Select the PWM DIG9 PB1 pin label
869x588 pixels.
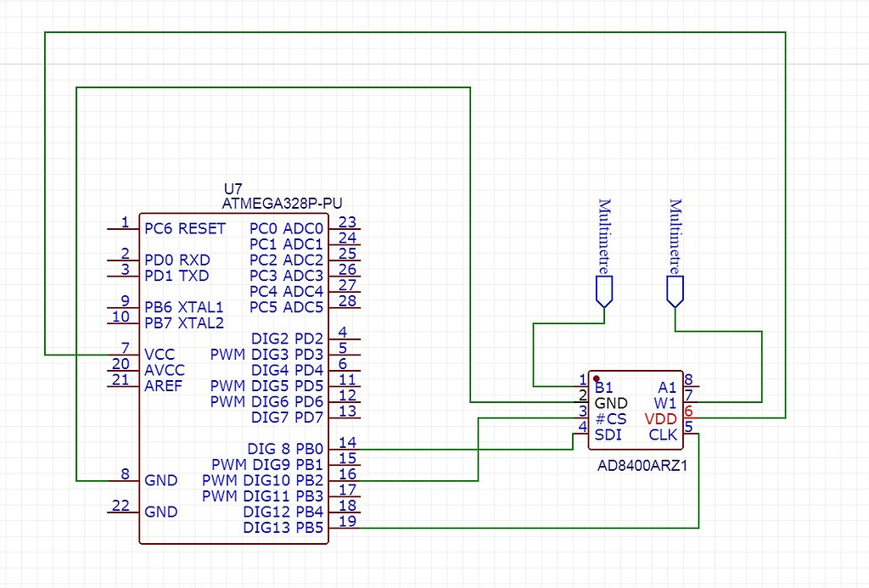click(265, 464)
